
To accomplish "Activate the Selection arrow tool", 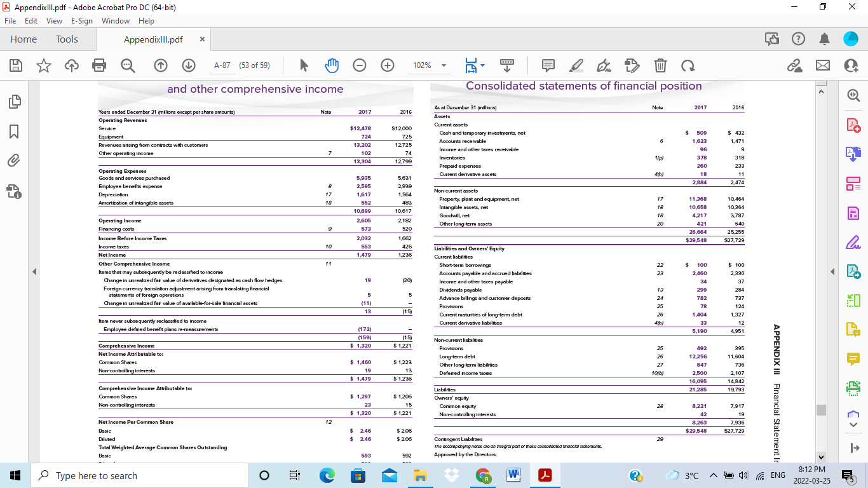I will [x=303, y=65].
